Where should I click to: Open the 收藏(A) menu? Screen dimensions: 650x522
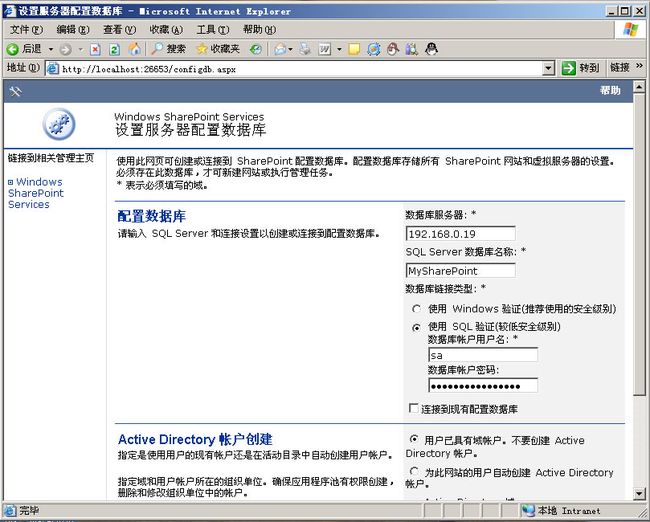tap(166, 30)
